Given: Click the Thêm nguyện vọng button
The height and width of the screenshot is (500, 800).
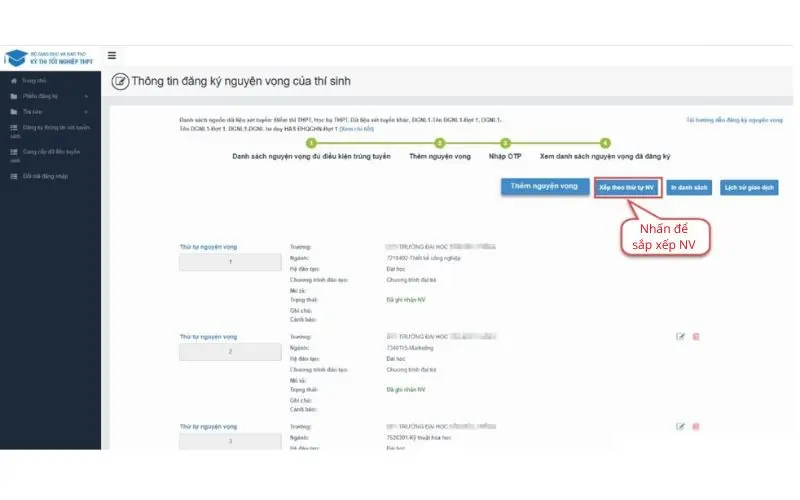Looking at the screenshot, I should (x=544, y=186).
